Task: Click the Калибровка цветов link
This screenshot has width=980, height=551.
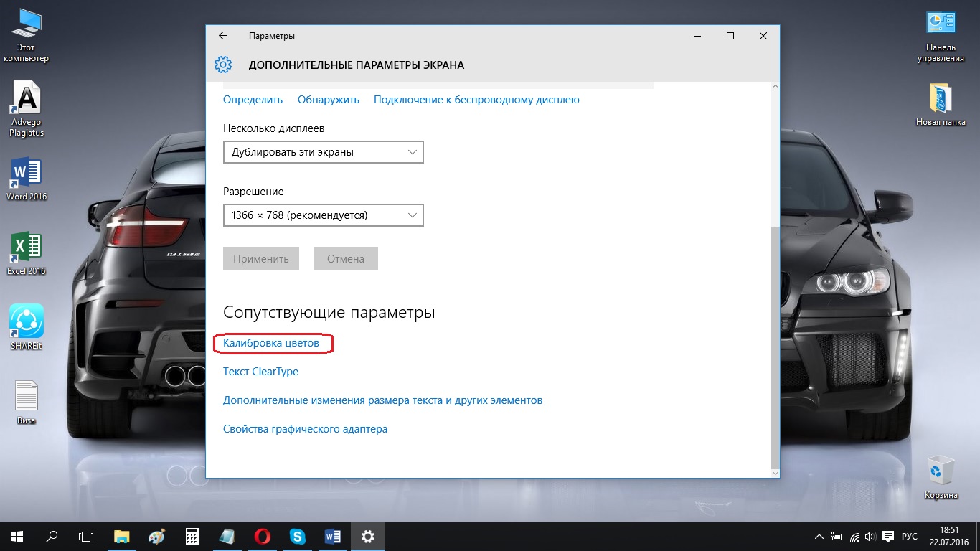Action: pos(271,344)
